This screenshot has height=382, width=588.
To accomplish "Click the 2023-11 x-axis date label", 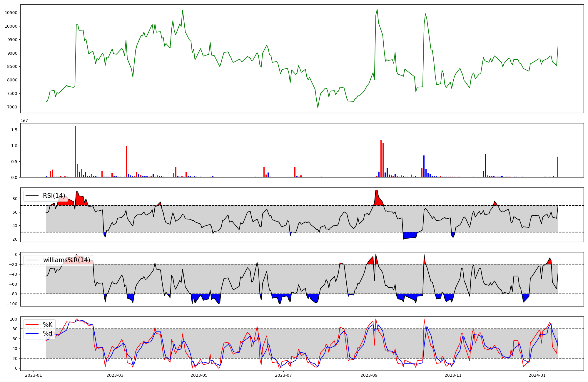I will pos(453,375).
